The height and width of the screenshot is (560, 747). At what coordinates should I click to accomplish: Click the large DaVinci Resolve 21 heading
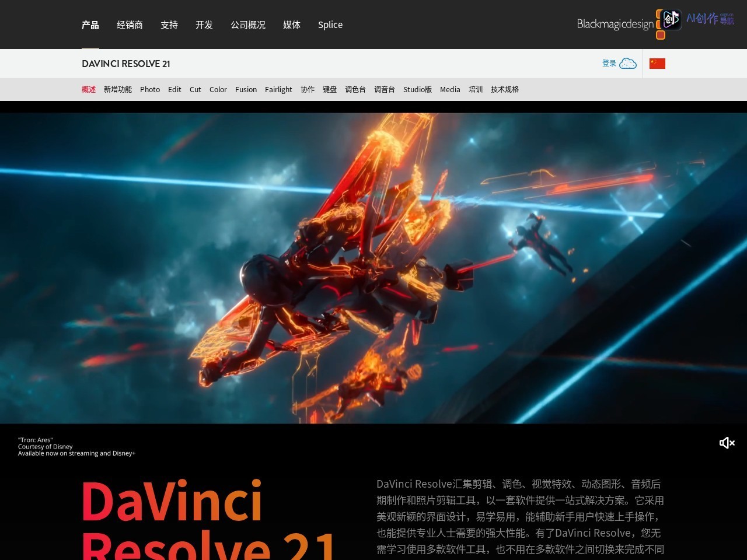click(x=209, y=519)
